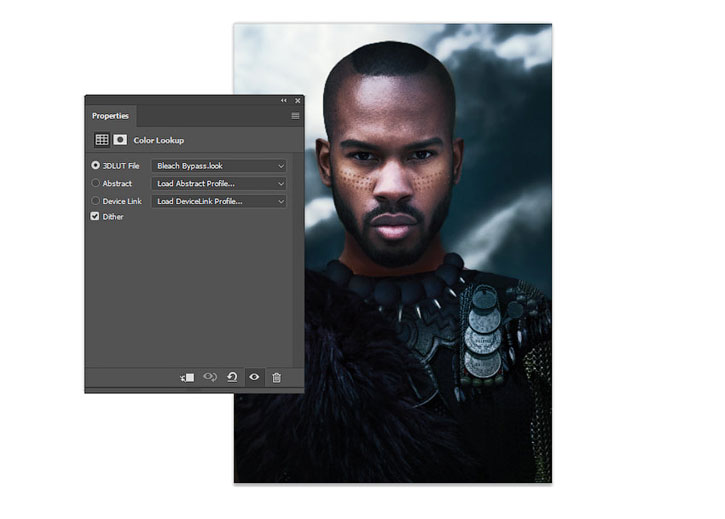Open the Properties panel menu

(x=295, y=116)
